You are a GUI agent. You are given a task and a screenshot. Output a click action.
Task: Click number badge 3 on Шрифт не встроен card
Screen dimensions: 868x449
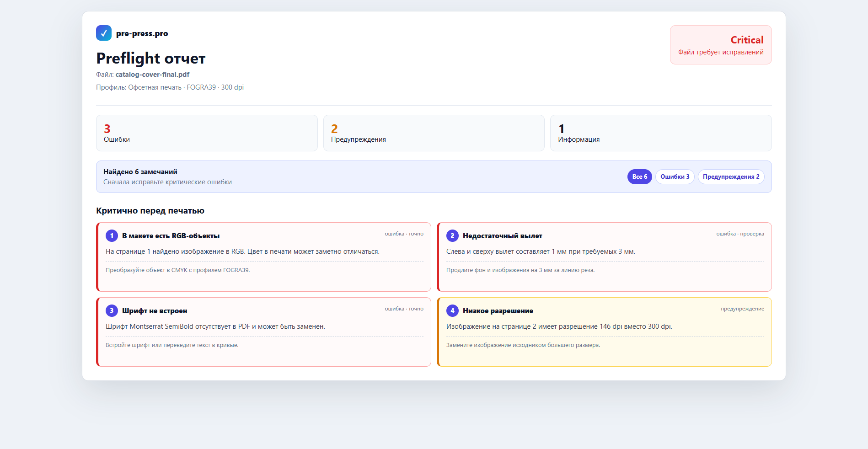pyautogui.click(x=112, y=310)
